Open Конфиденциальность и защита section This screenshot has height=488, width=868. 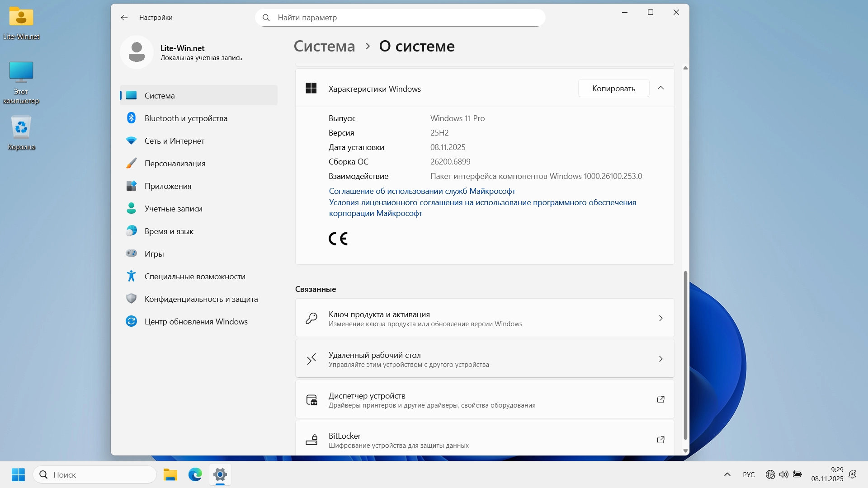click(201, 299)
